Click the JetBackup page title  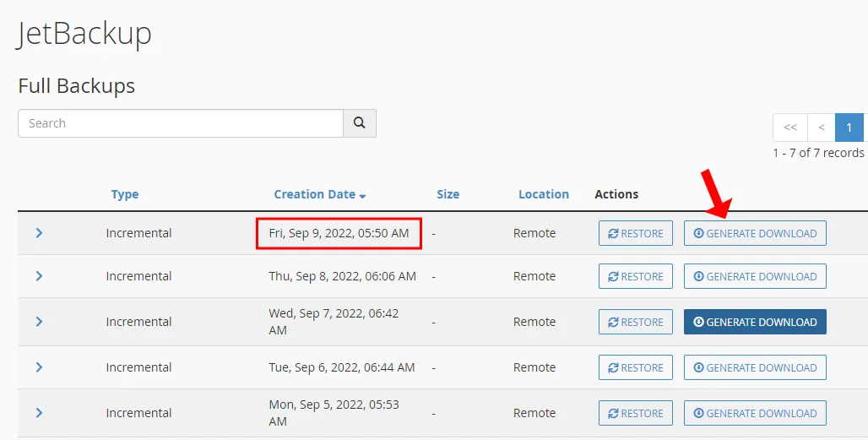click(x=84, y=34)
